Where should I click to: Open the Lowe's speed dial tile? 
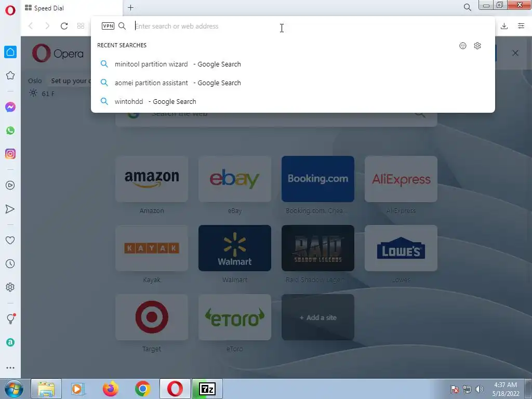tap(401, 248)
